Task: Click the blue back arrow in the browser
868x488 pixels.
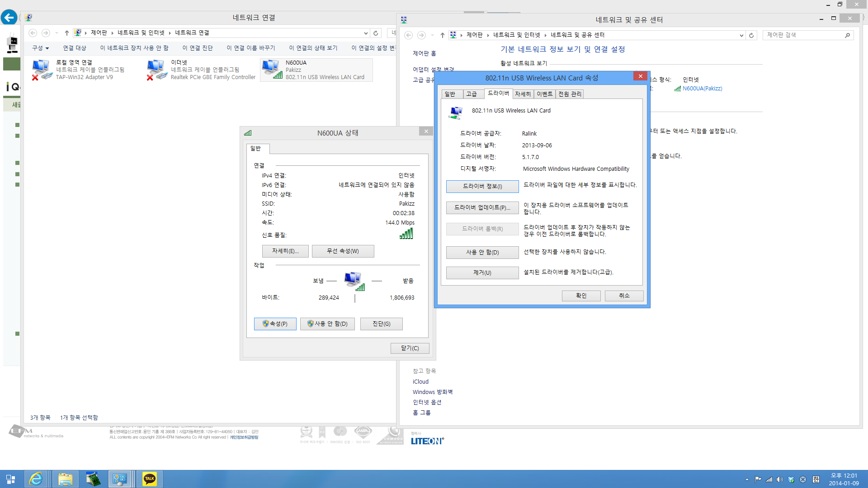Action: point(9,18)
